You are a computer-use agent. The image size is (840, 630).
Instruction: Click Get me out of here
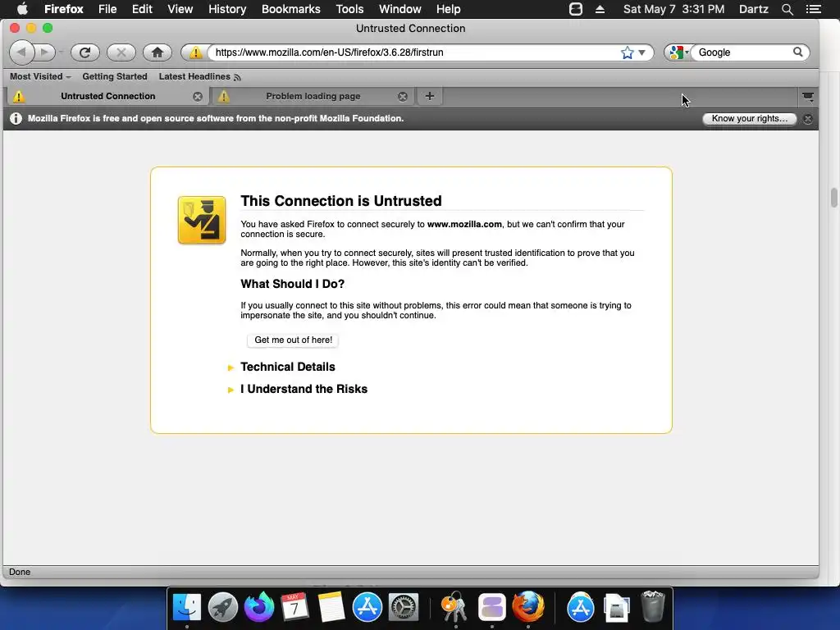pyautogui.click(x=293, y=340)
